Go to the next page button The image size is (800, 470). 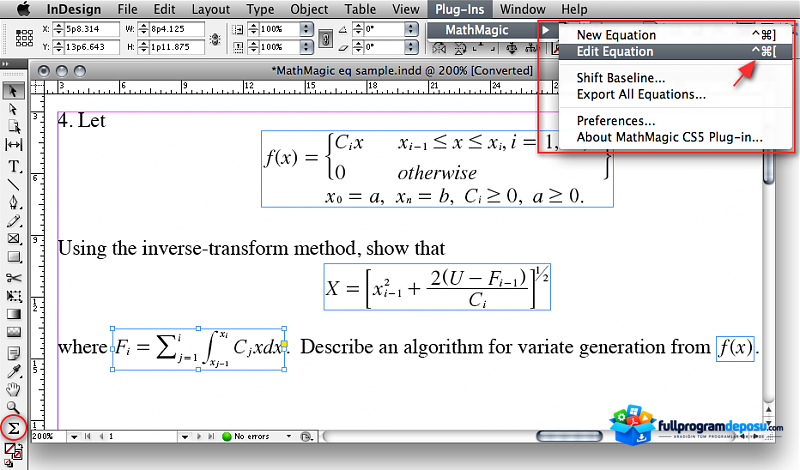(199, 437)
